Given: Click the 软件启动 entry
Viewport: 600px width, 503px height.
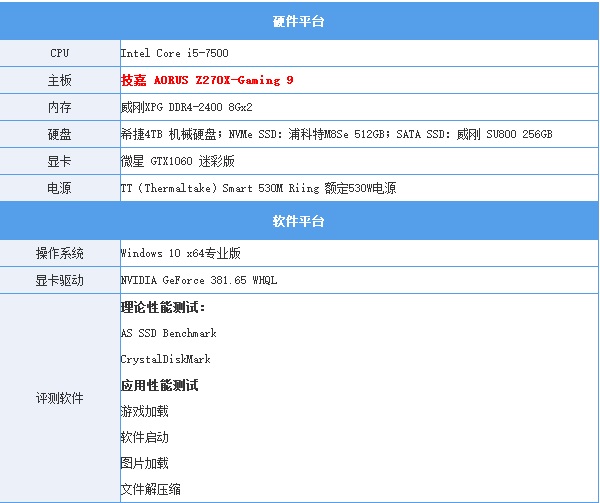Looking at the screenshot, I should [144, 437].
